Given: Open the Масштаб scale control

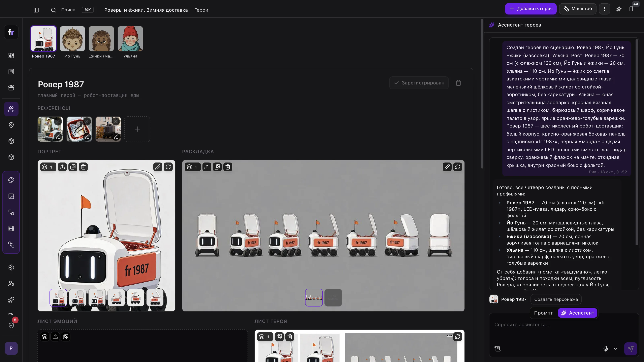Looking at the screenshot, I should pyautogui.click(x=578, y=9).
